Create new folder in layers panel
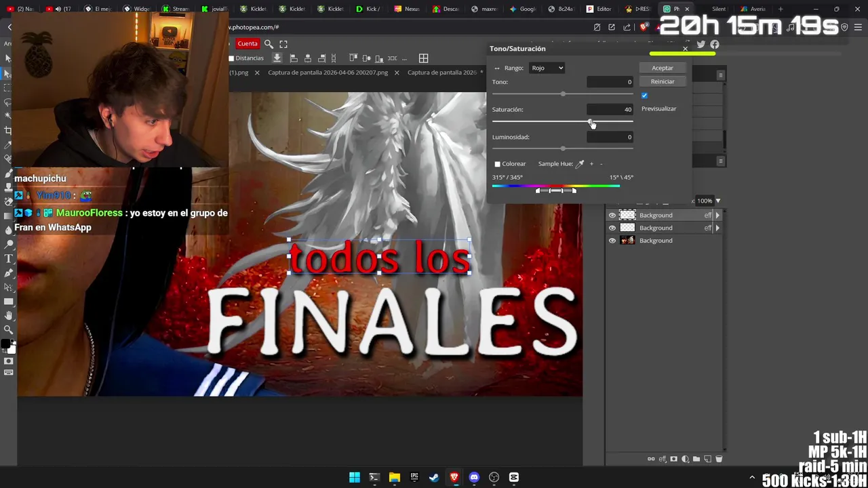Image resolution: width=868 pixels, height=488 pixels. [x=696, y=459]
